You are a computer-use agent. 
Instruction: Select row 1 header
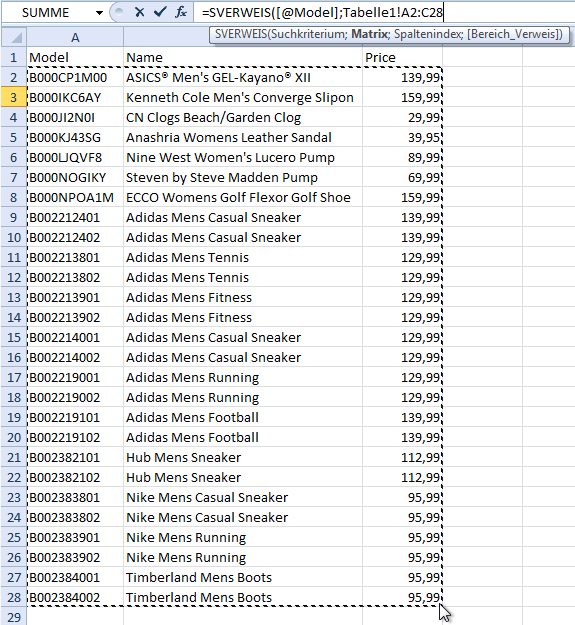(14, 57)
